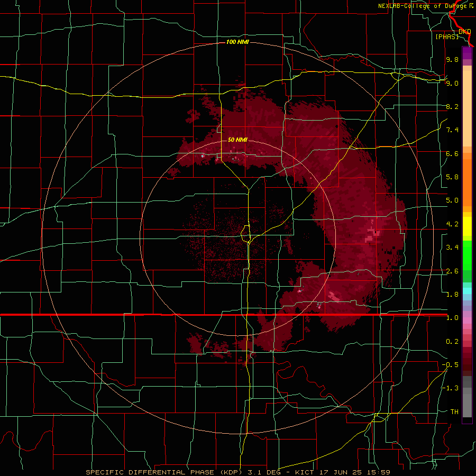The height and width of the screenshot is (476, 476).
Task: Click the 9.8 value on the color scale
Action: point(452,59)
